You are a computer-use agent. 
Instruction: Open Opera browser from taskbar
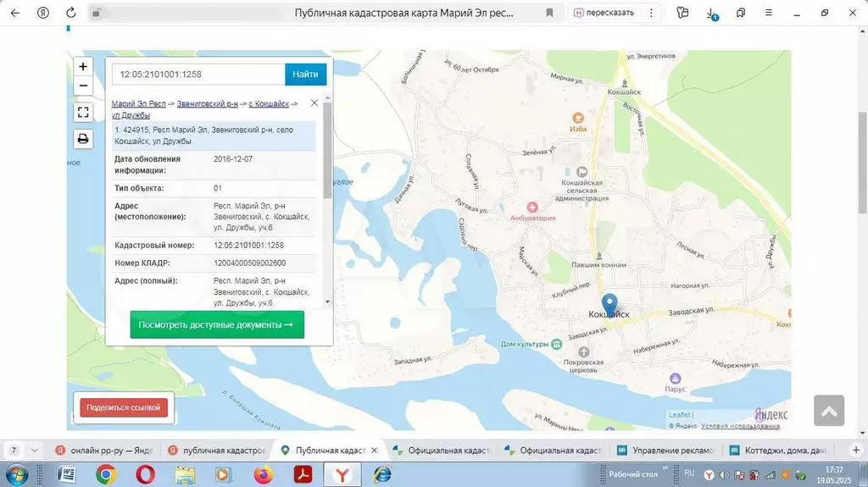[x=145, y=475]
